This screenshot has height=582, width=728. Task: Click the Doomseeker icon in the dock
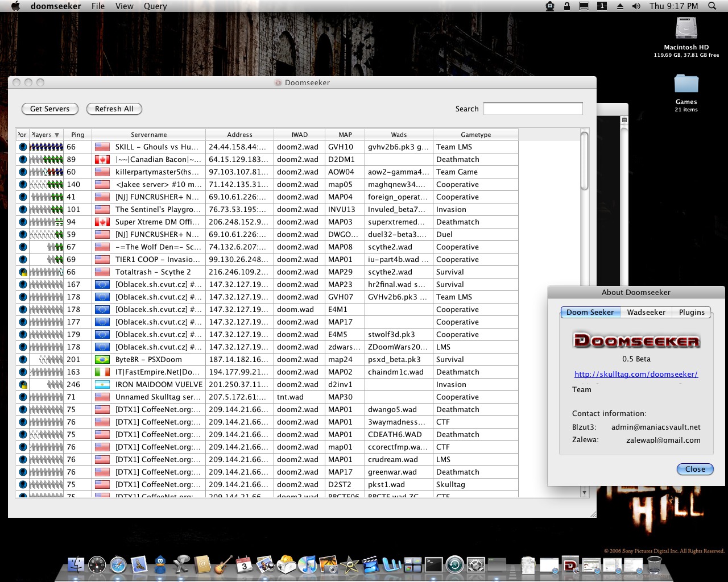[570, 564]
